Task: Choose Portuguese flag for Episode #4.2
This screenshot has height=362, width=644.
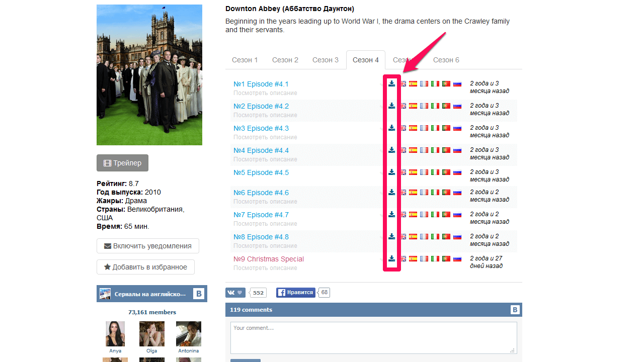Action: click(446, 106)
